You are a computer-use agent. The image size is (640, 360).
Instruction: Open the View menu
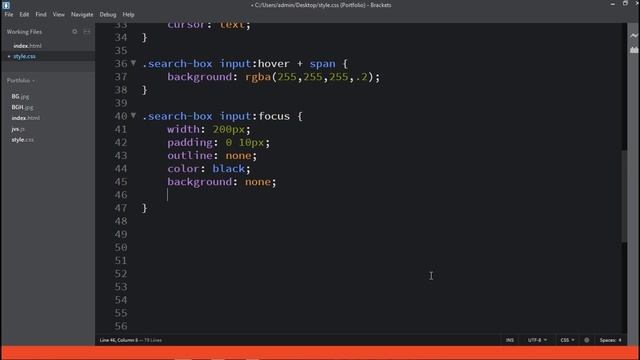pos(58,14)
